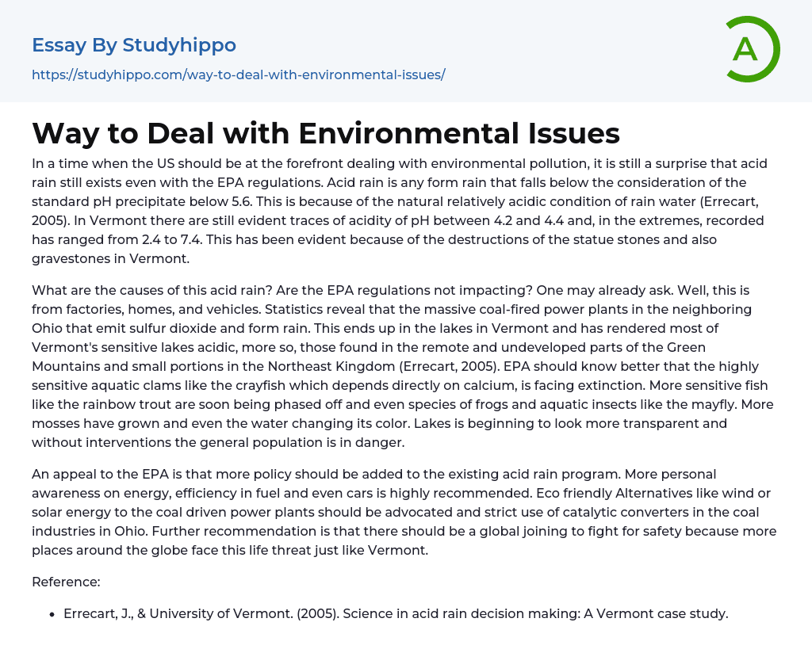Viewport: 812px width, 668px height.
Task: Click the Reference: label
Action: (66, 582)
